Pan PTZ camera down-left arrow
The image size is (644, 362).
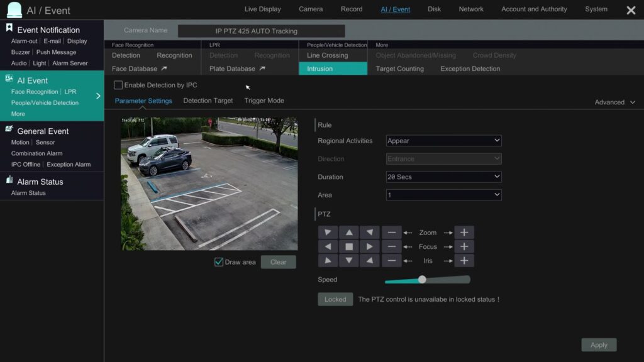click(x=328, y=261)
